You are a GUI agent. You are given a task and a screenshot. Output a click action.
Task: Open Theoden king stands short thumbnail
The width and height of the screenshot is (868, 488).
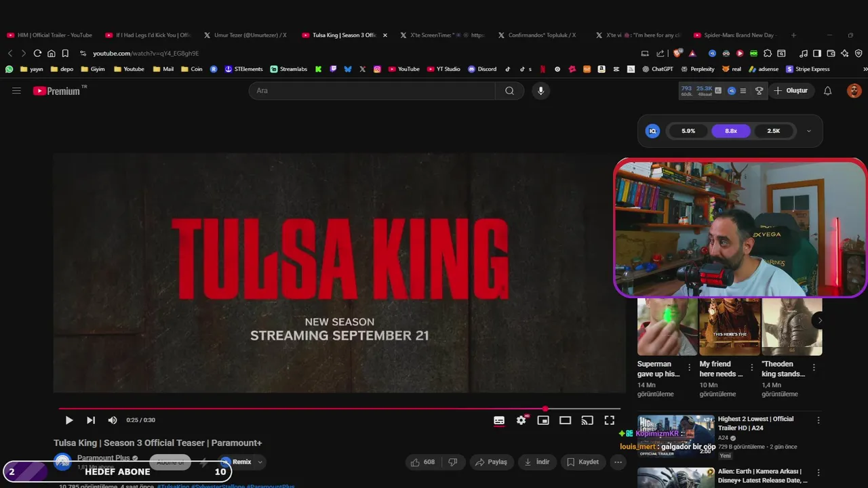click(792, 327)
